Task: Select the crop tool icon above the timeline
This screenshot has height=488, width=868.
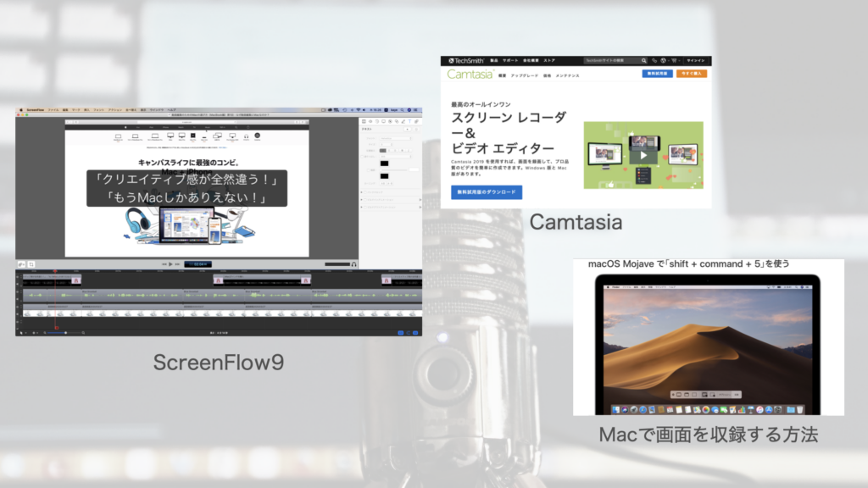Action: click(x=31, y=264)
